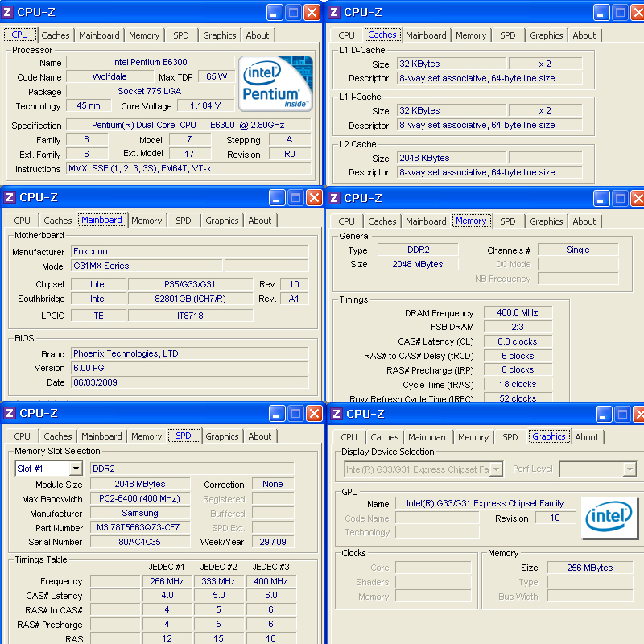
Task: Click the L2 Cache size '2048 KBytes'
Action: pos(452,158)
